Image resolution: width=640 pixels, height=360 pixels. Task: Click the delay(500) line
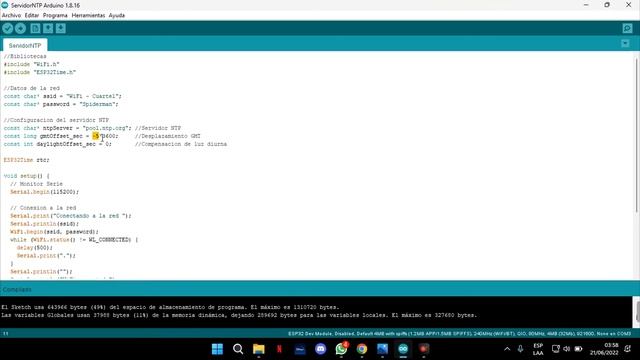pyautogui.click(x=34, y=248)
